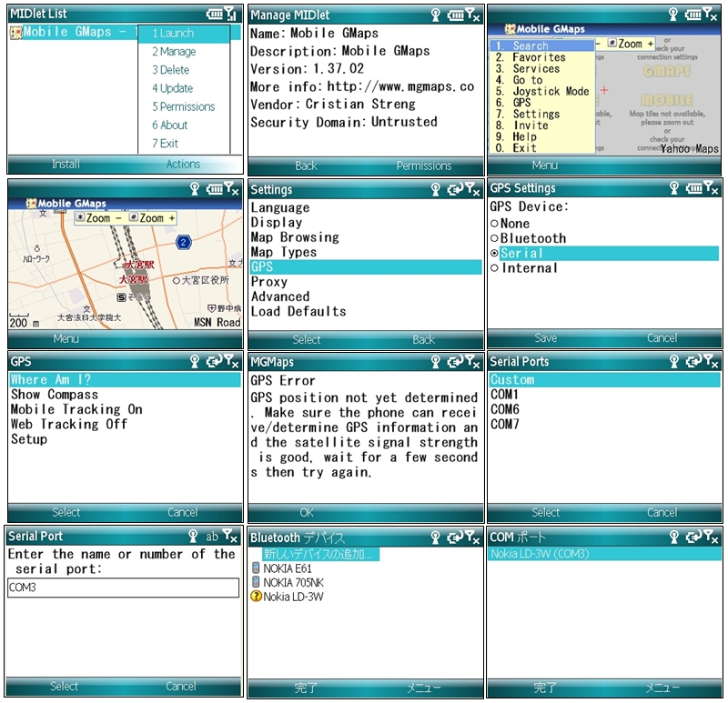
Task: Click the serial port name input field
Action: (x=124, y=588)
